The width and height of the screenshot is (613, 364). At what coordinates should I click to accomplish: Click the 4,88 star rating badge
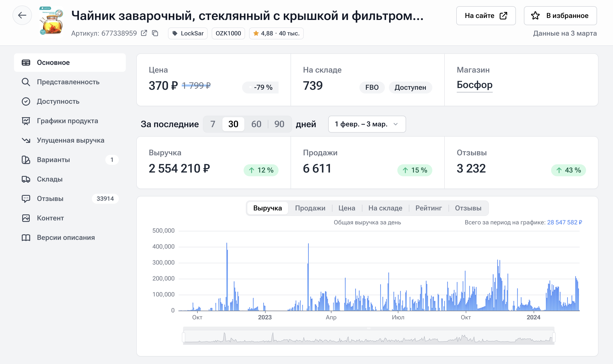point(276,33)
